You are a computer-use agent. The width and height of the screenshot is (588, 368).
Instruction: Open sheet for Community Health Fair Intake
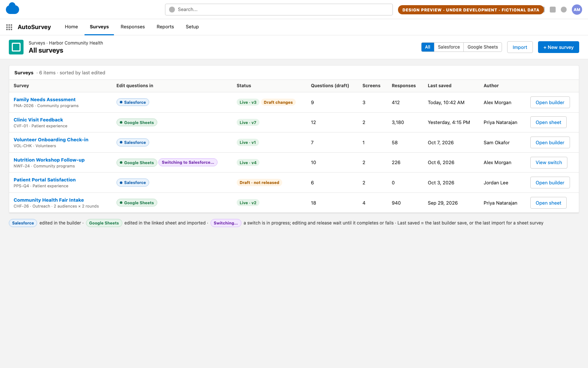pyautogui.click(x=548, y=203)
